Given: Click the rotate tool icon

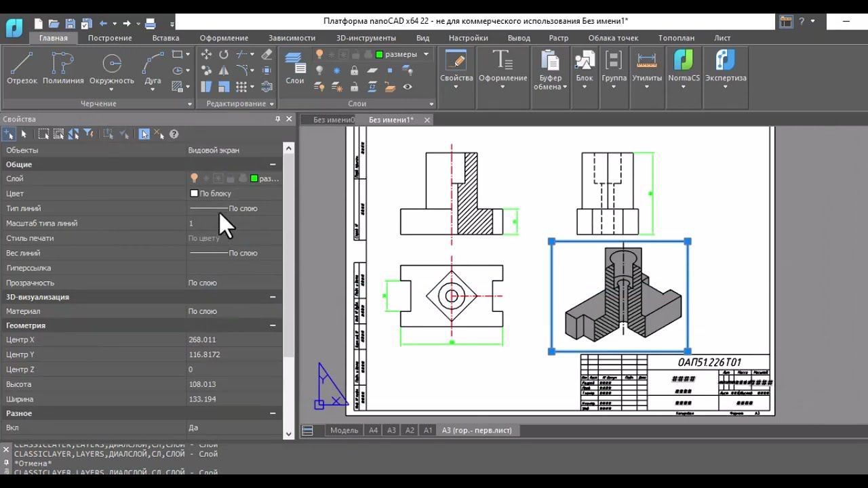Looking at the screenshot, I should click(x=224, y=54).
